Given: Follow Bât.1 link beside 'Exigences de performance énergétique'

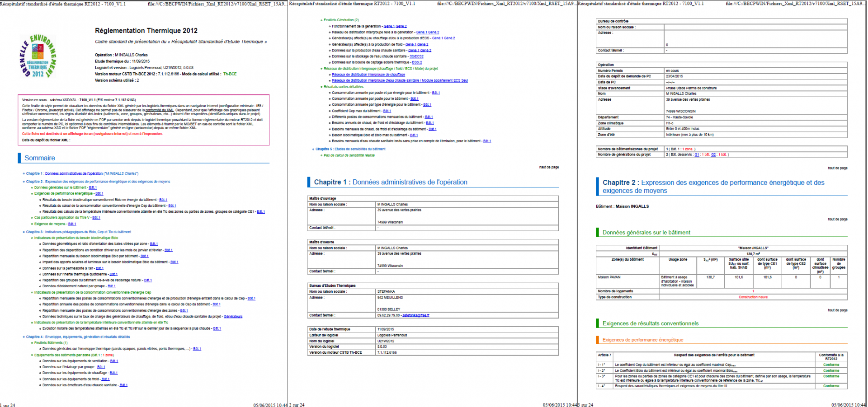Looking at the screenshot, I should coord(99,193).
